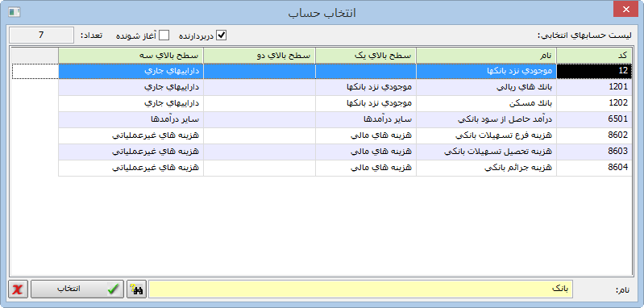Click the نام yellow search input field
The width and height of the screenshot is (644, 308).
(x=360, y=289)
